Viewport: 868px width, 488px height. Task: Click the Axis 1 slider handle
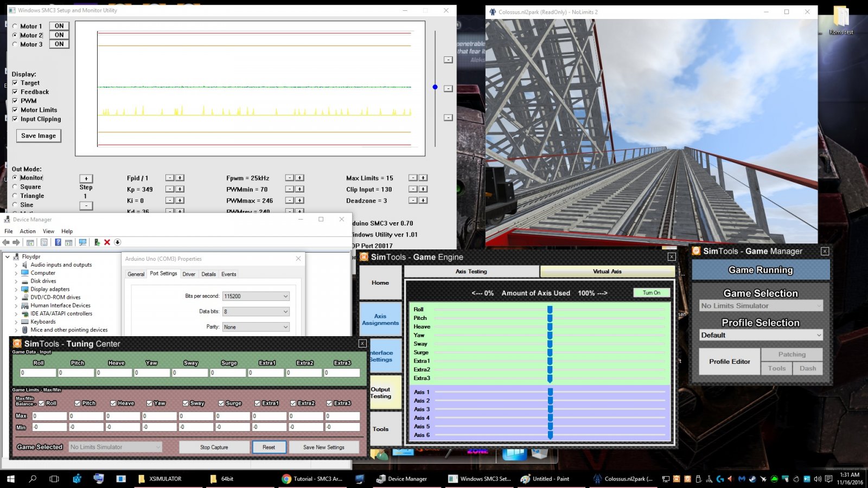click(550, 392)
